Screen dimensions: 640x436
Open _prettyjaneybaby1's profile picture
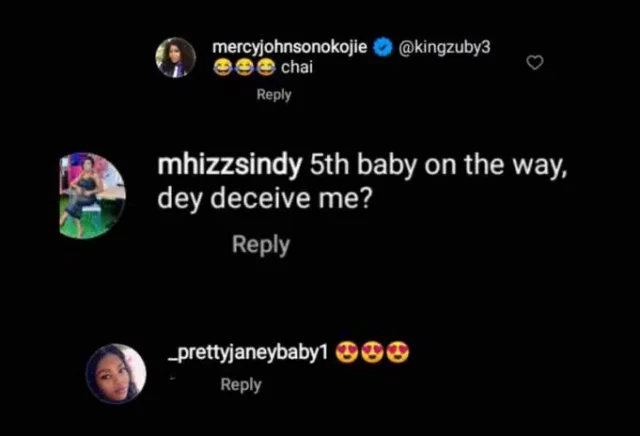click(116, 373)
